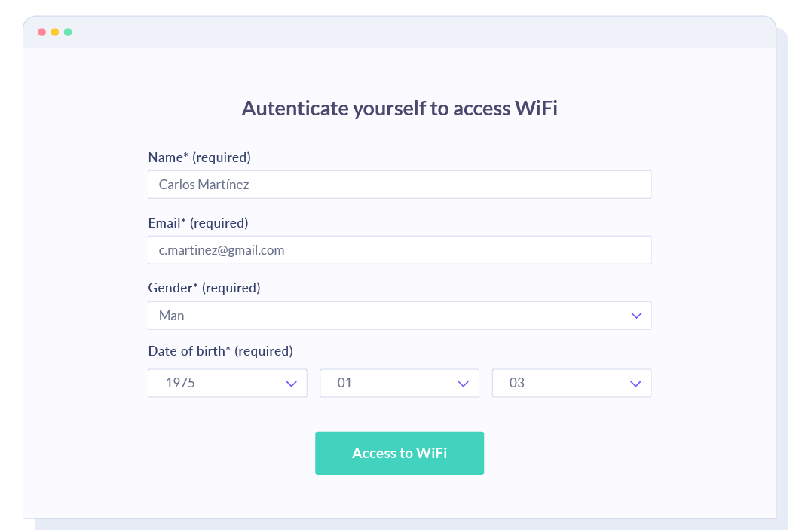799x532 pixels.
Task: Click the chevron beside 1975
Action: 291,384
